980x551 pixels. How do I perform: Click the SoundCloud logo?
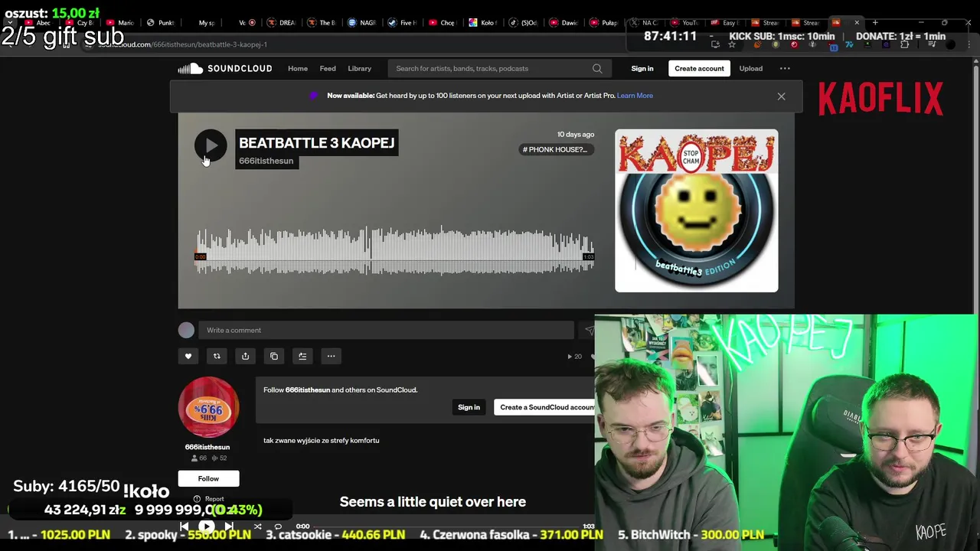click(x=225, y=68)
